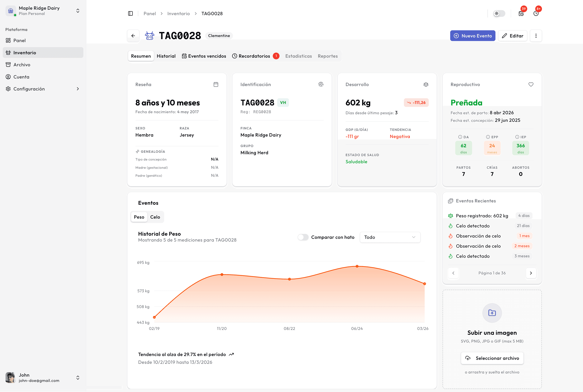Open the three-dot more options menu
Viewport: 583px width, 392px height.
(536, 36)
